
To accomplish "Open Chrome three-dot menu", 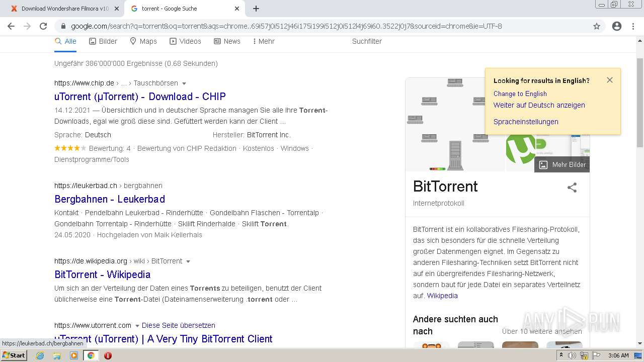I will click(633, 26).
